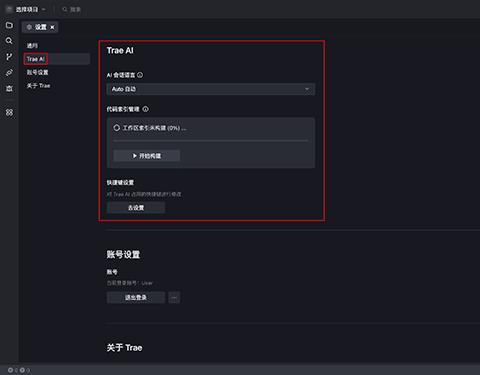Viewport: 480px width, 375px height.
Task: Click the 开始构建 start build button
Action: pos(147,156)
